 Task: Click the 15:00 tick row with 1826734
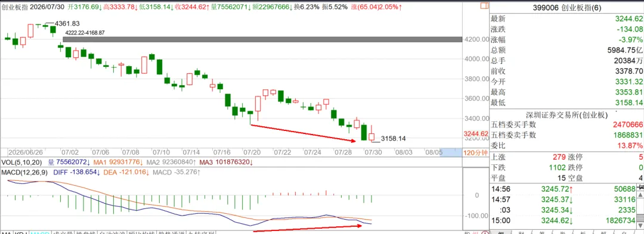click(x=564, y=220)
